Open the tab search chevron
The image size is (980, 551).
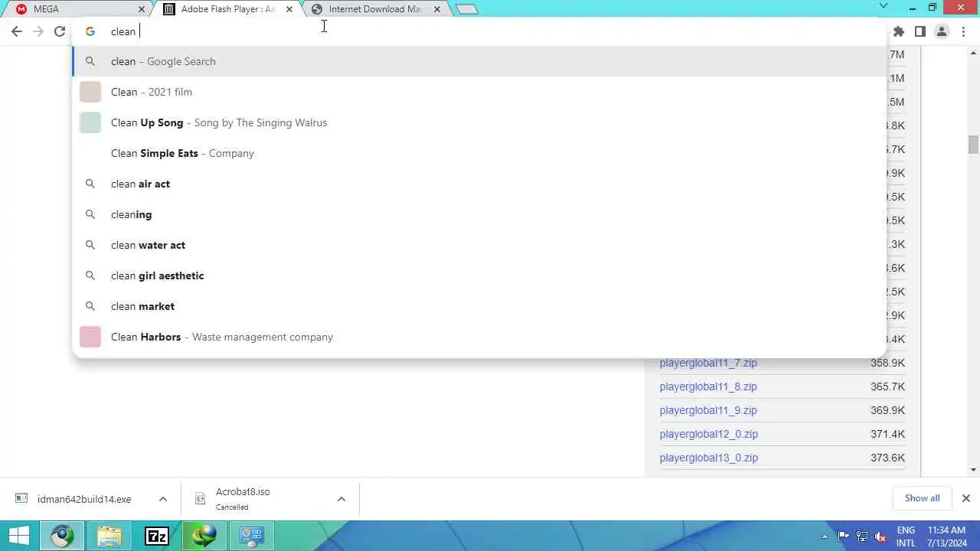[x=884, y=6]
